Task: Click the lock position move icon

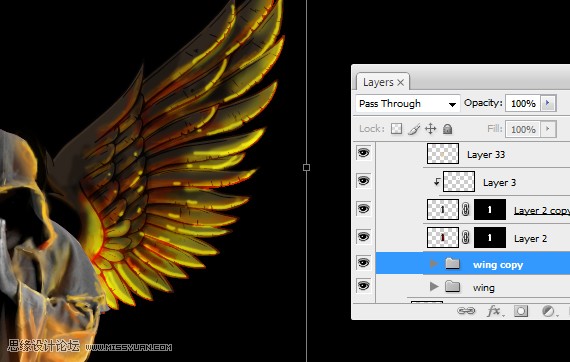Action: point(430,129)
